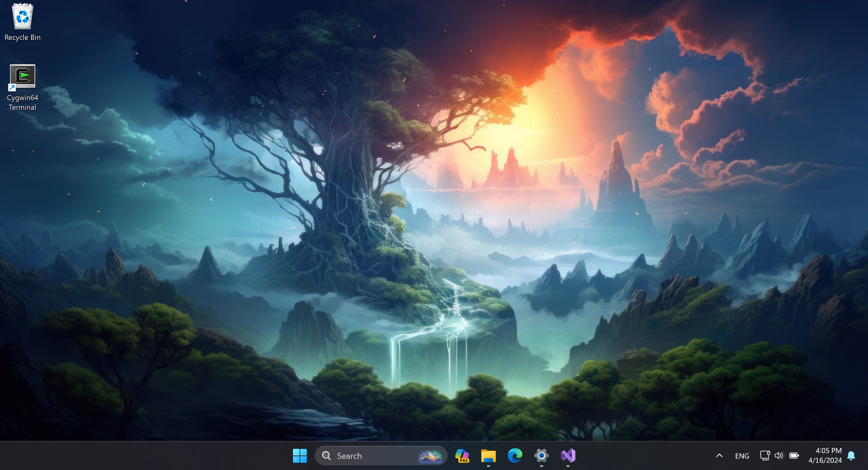The image size is (868, 470).
Task: Open File Explorer from the taskbar
Action: pos(488,456)
